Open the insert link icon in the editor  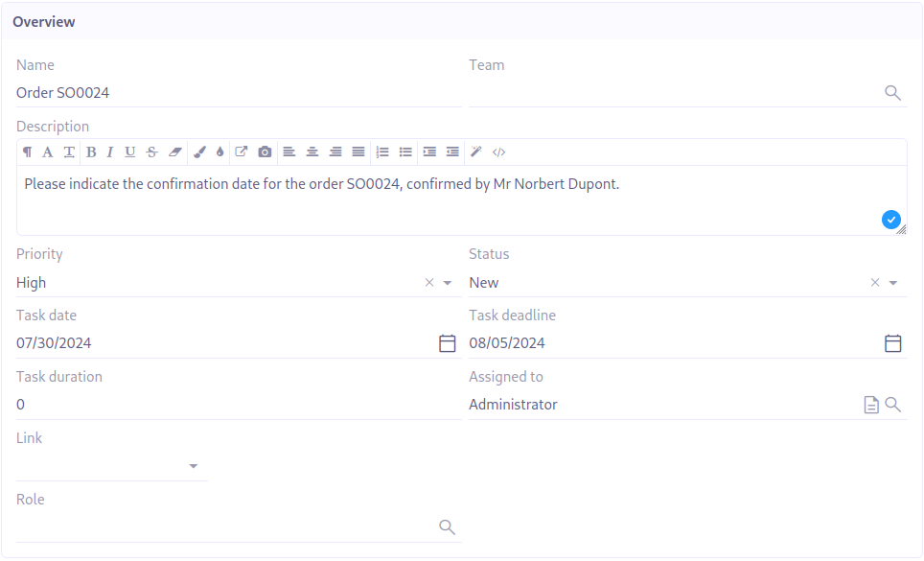click(x=240, y=152)
